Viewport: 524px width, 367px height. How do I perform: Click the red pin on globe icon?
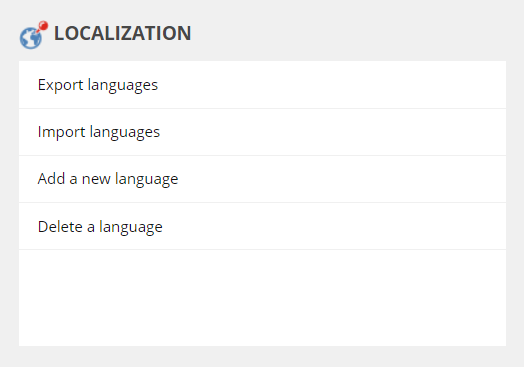pos(43,25)
